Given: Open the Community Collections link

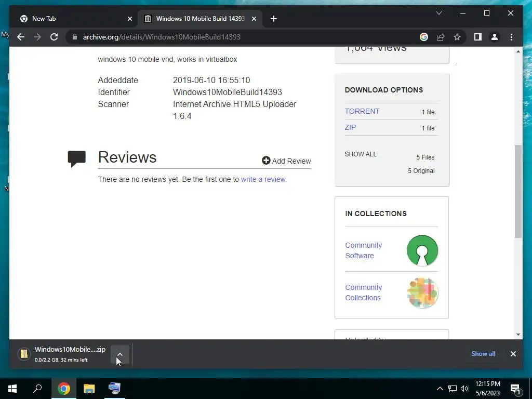Looking at the screenshot, I should pos(363,292).
